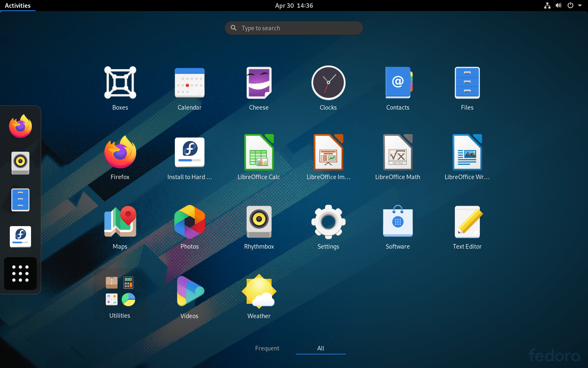Click the volume speaker icon in top bar
588x368 pixels.
point(559,5)
